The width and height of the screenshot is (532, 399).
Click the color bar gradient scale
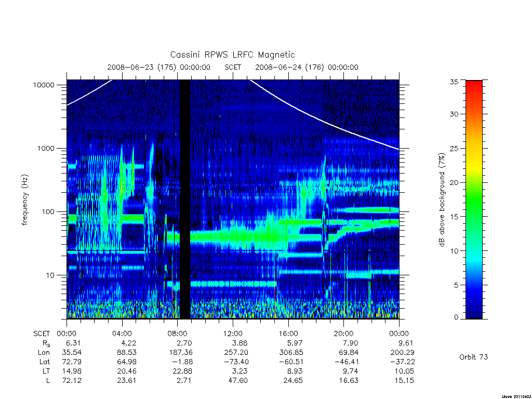pyautogui.click(x=474, y=199)
